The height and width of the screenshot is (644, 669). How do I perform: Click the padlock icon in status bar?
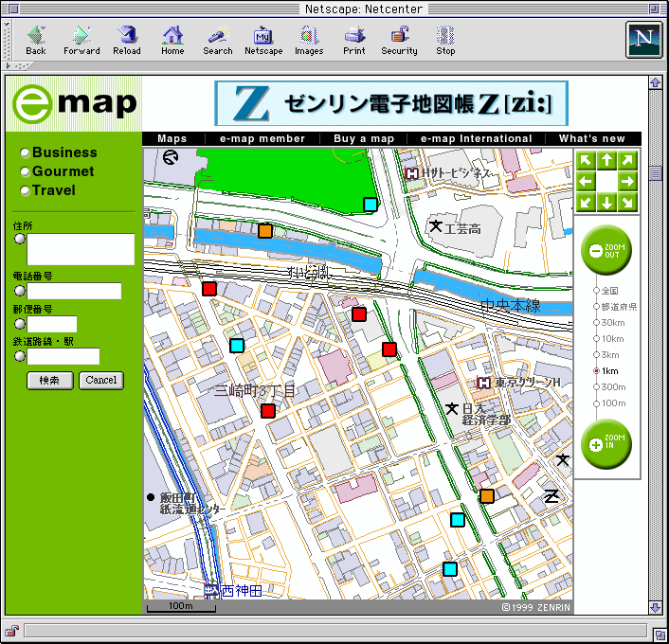[12, 631]
